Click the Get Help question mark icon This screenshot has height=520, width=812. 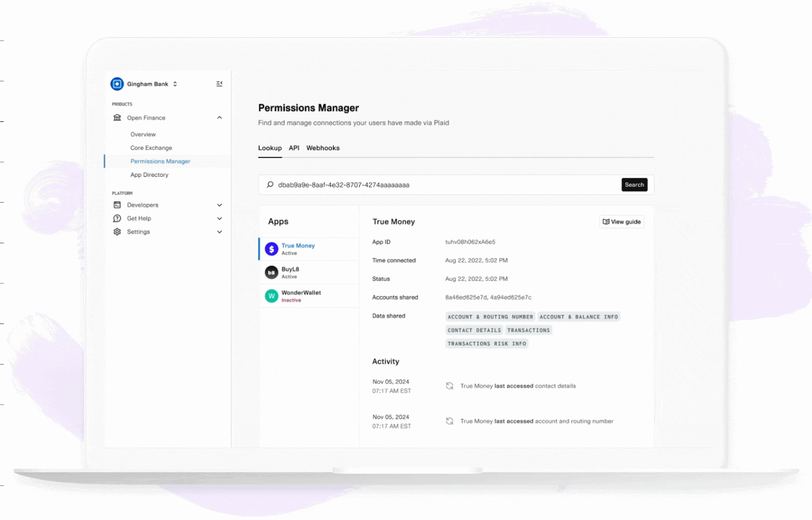117,218
